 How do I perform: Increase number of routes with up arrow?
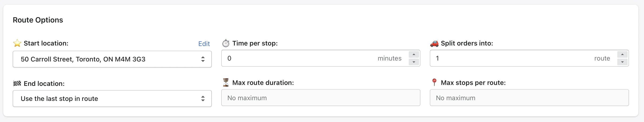pyautogui.click(x=622, y=54)
